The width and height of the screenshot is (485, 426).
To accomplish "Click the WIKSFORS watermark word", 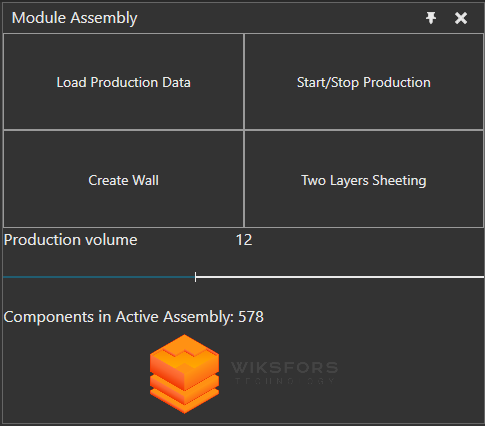I will coord(285,368).
